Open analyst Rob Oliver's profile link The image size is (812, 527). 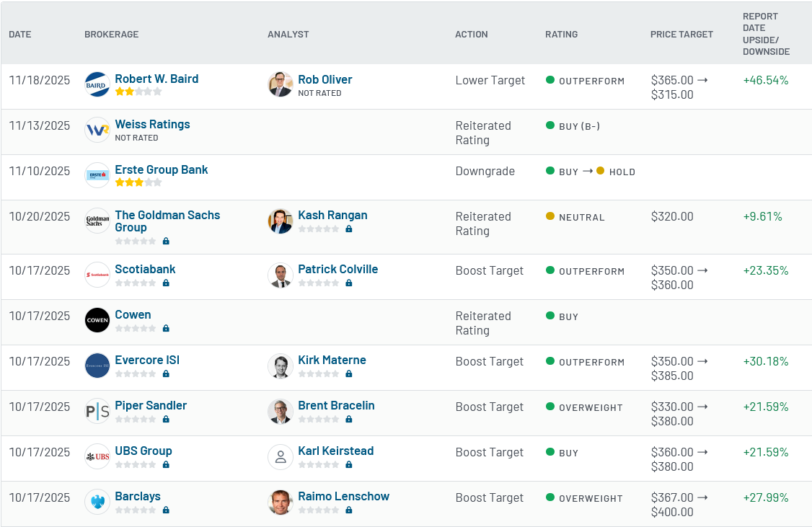pyautogui.click(x=325, y=80)
